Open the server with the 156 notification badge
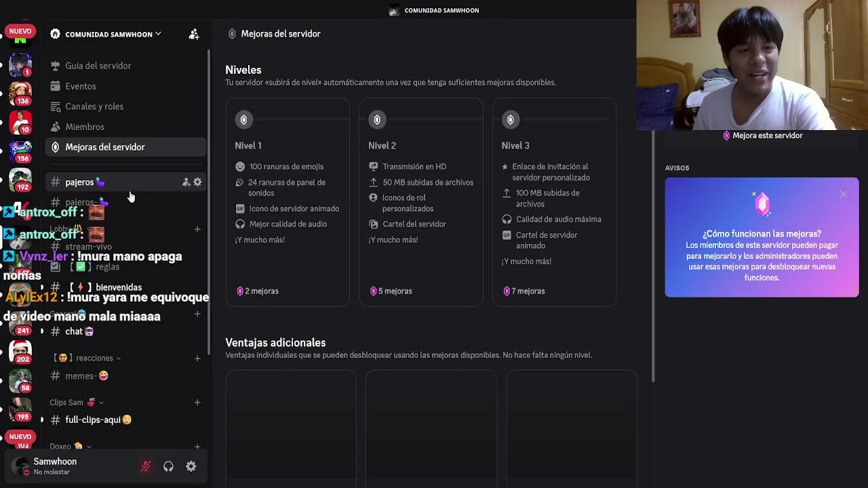 20,151
